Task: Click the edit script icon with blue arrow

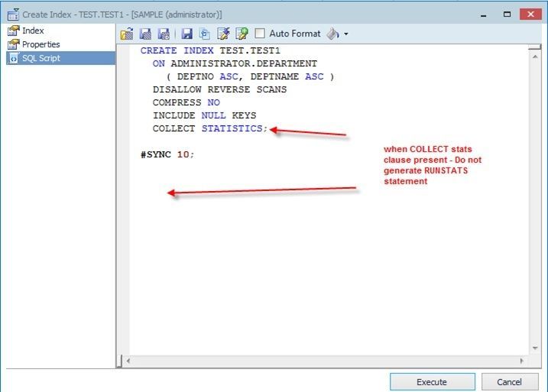Action: [x=223, y=34]
